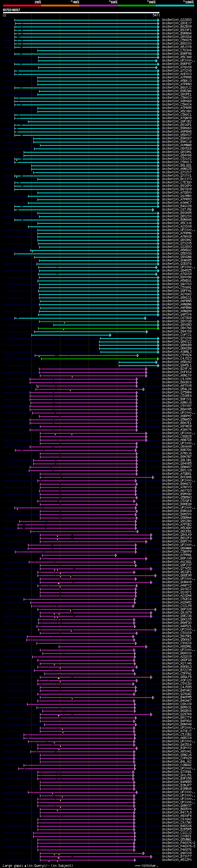Select hit label UniRef100_Q9XGN3
The image size is (197, 868).
point(177,325)
